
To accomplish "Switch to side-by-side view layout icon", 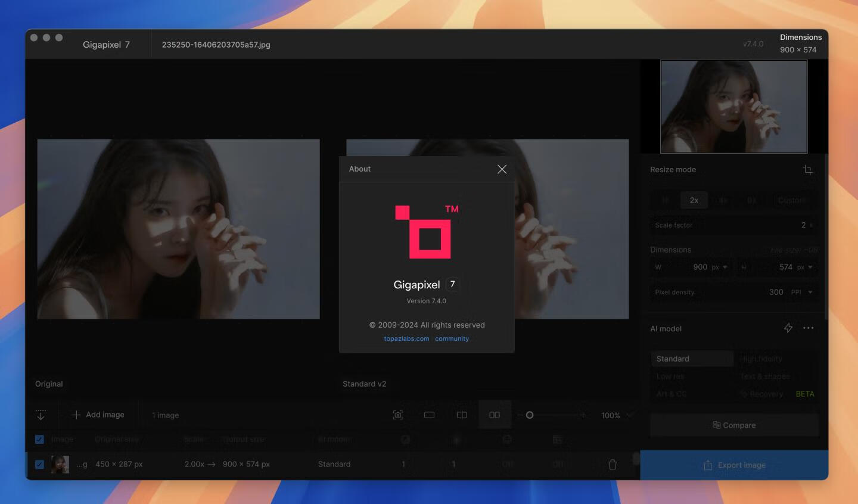I will coord(495,415).
